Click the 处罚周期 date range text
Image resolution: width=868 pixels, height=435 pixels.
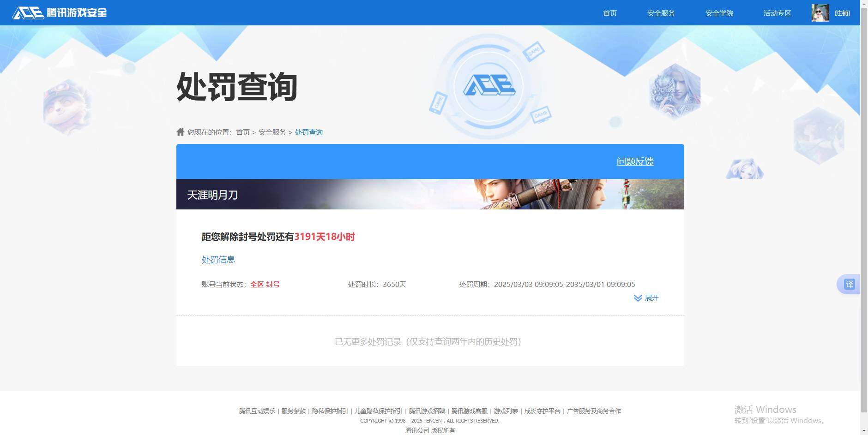click(547, 285)
